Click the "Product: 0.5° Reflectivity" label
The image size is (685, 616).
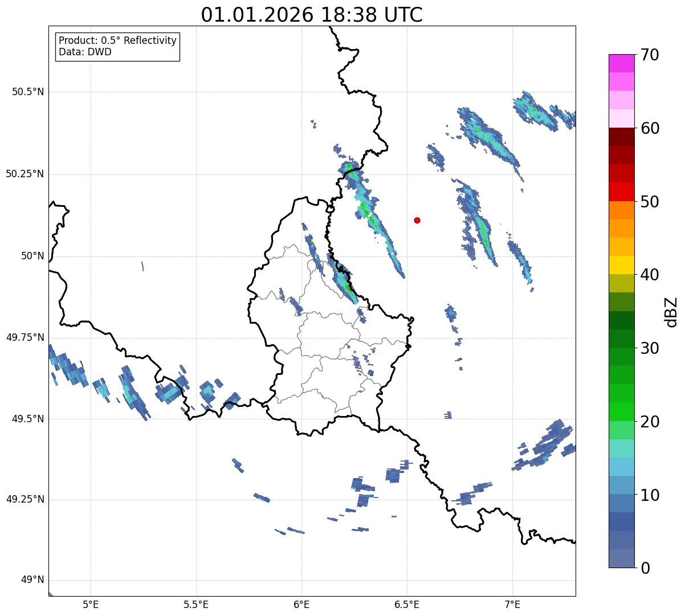[117, 40]
